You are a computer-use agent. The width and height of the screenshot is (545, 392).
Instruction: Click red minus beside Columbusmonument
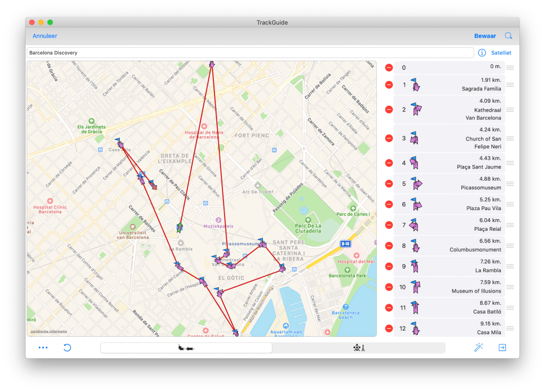click(389, 246)
